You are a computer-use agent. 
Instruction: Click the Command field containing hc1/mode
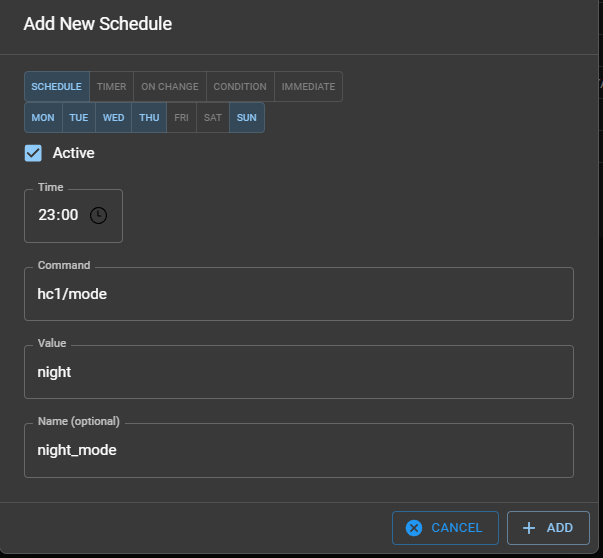tap(298, 294)
